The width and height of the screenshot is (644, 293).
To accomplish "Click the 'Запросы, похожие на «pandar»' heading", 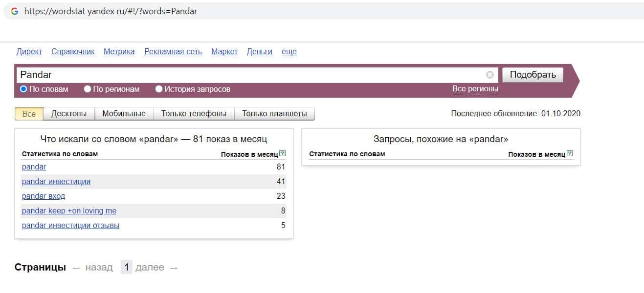I will tap(441, 139).
